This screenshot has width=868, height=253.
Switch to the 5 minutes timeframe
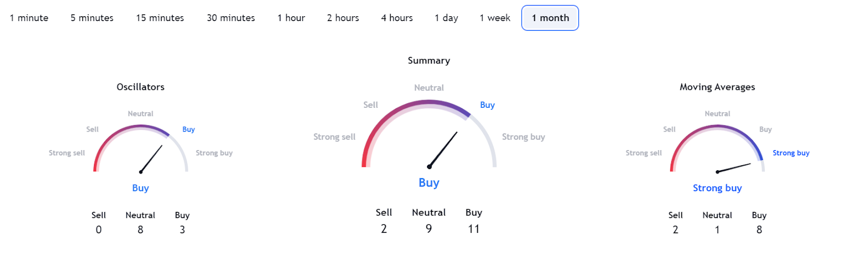(92, 18)
